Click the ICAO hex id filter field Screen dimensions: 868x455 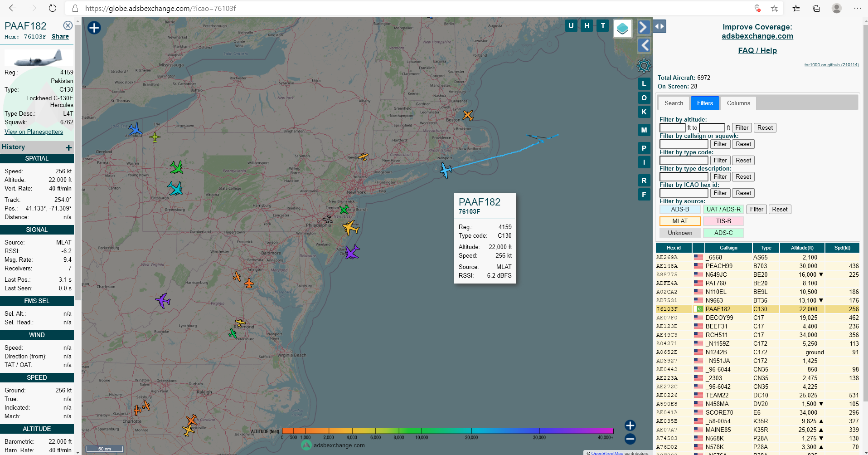(x=684, y=193)
